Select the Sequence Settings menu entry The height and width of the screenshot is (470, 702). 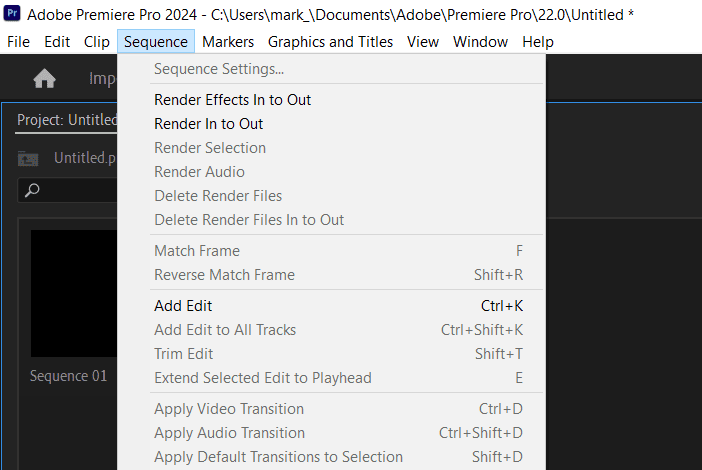pos(219,69)
